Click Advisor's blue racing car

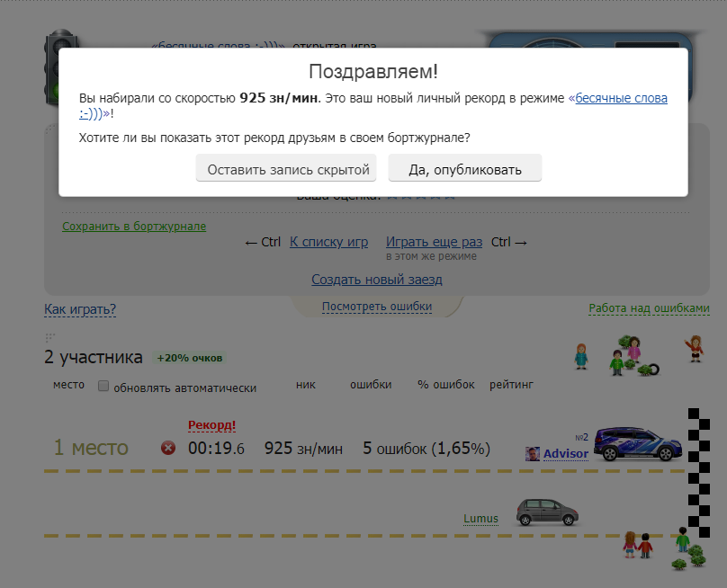(638, 444)
